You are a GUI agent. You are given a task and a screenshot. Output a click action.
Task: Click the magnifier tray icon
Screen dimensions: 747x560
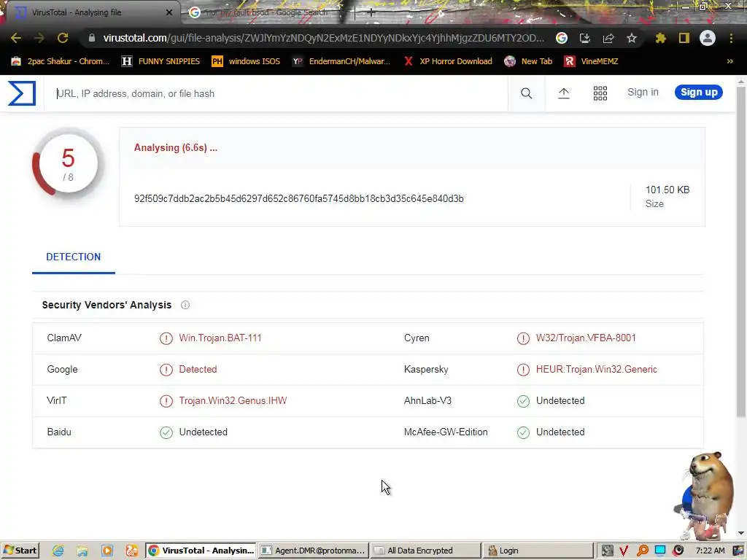[642, 551]
